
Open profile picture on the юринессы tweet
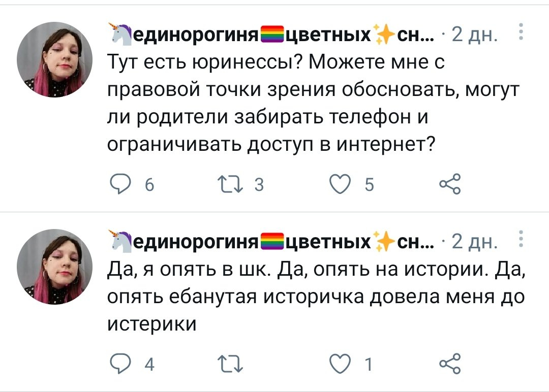point(55,59)
